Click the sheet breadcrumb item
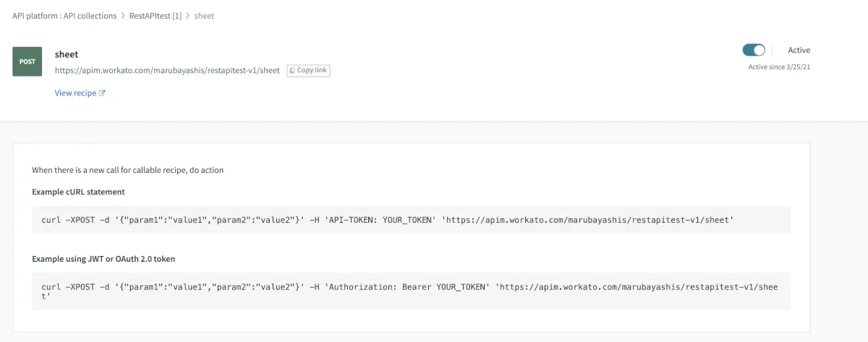This screenshot has height=342, width=868. (205, 15)
